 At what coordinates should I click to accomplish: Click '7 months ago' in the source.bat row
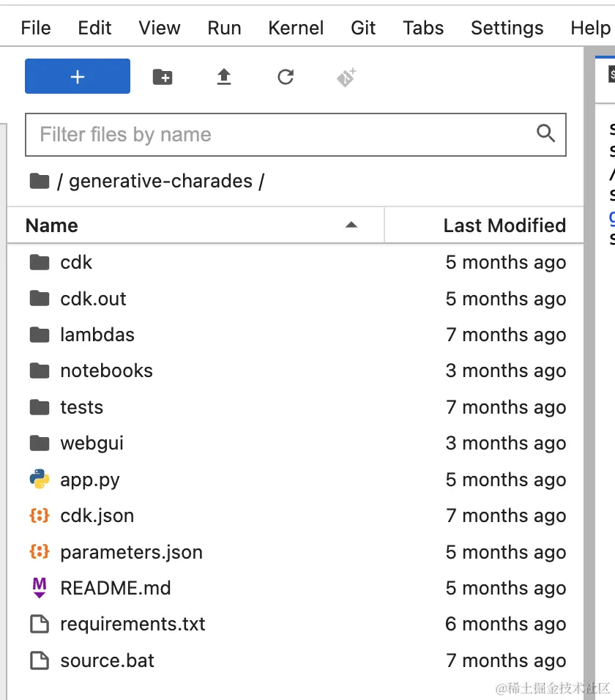(506, 661)
